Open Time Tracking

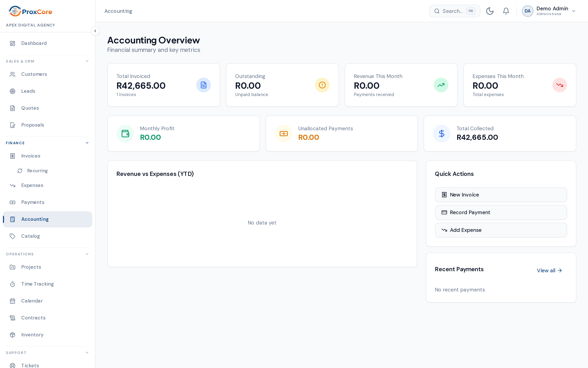(x=48, y=284)
